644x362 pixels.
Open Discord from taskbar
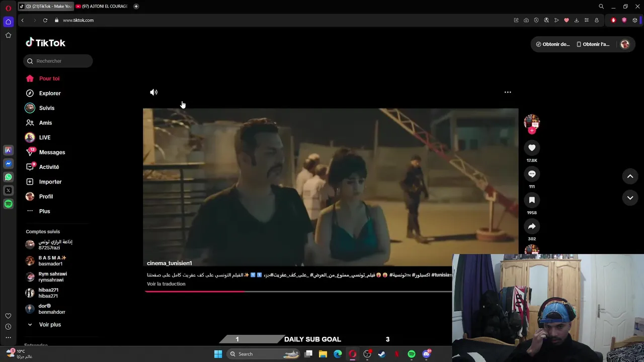[x=427, y=354]
